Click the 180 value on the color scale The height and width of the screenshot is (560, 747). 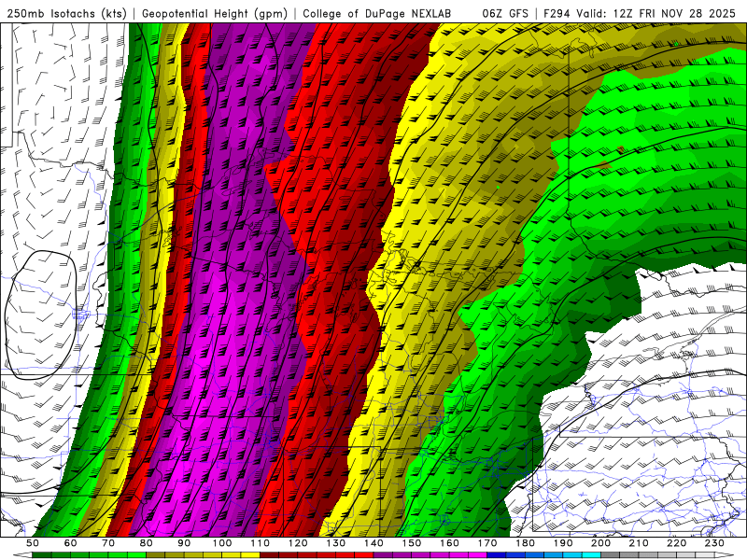click(x=525, y=543)
